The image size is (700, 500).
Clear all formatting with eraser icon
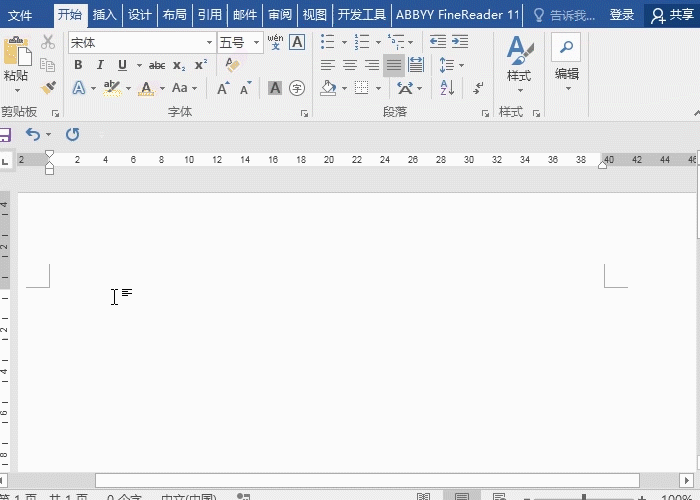pos(232,65)
